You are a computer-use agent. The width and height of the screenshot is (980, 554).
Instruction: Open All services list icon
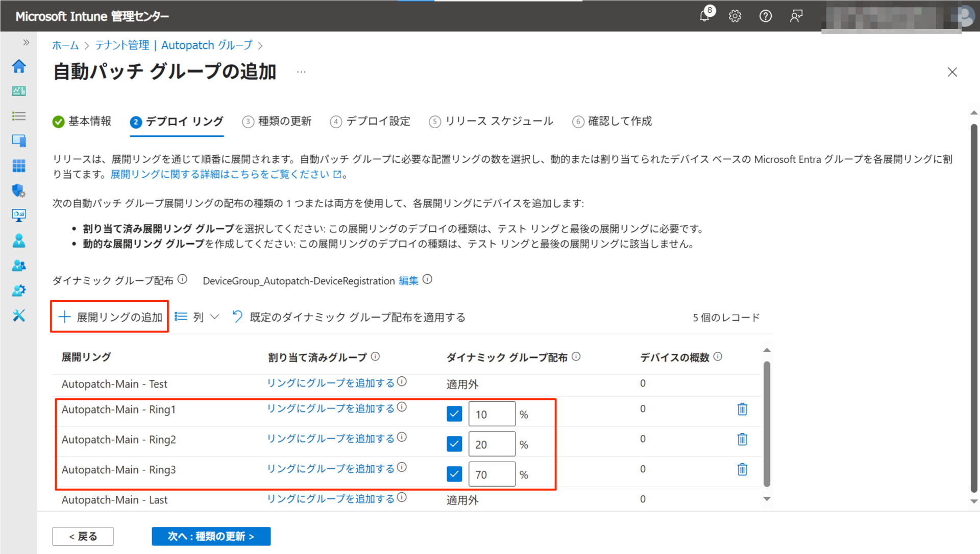(x=19, y=116)
